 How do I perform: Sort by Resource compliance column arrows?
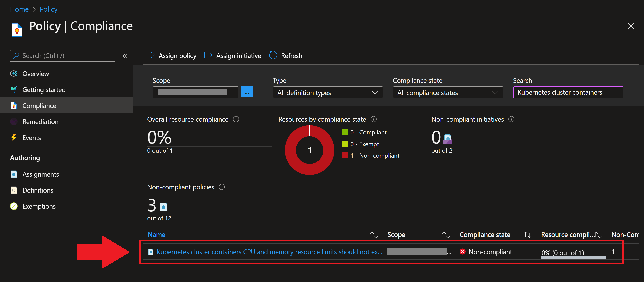[598, 234]
